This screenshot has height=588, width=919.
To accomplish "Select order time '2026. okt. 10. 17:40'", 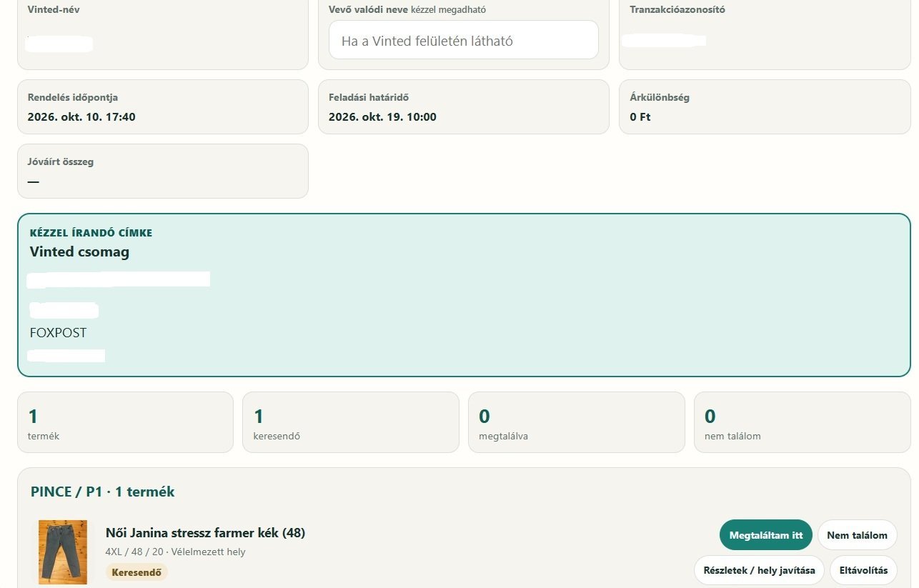I will coord(81,117).
